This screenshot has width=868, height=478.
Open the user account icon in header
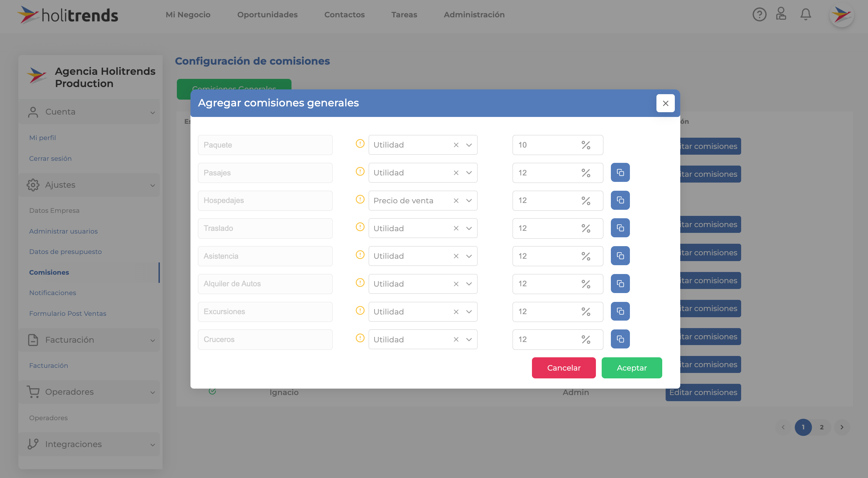[x=781, y=14]
